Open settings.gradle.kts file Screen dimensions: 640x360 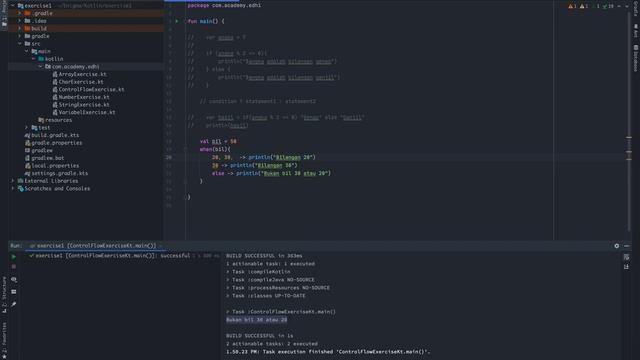click(60, 173)
